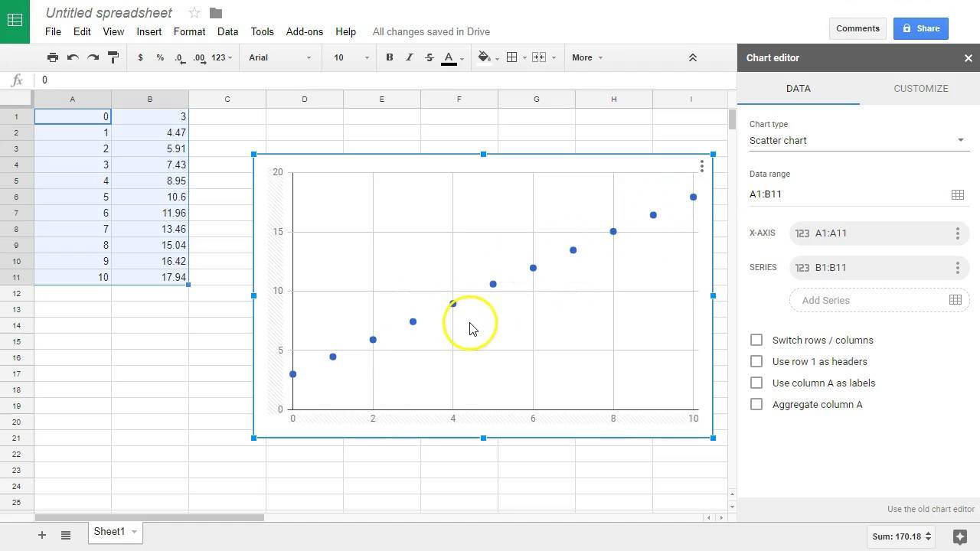Select column C header
Screen dimensions: 980x551
[227, 99]
